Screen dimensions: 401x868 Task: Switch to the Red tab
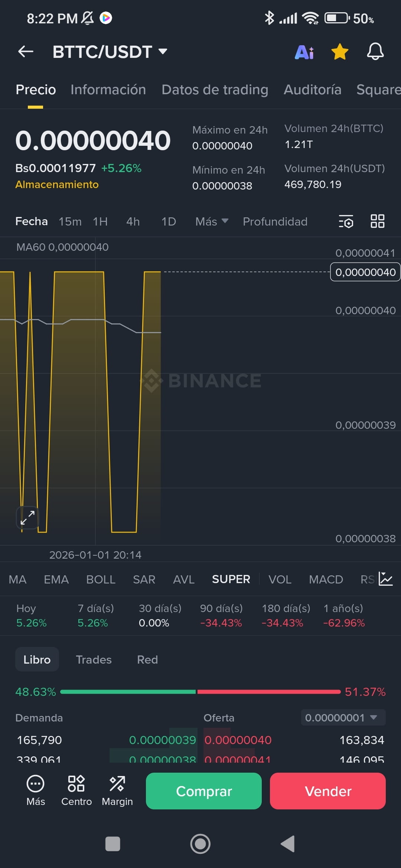tap(147, 660)
